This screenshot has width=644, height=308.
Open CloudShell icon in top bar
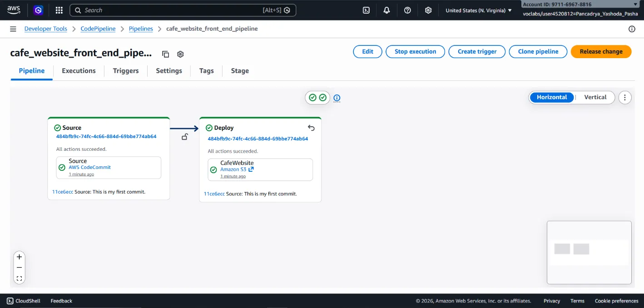366,10
